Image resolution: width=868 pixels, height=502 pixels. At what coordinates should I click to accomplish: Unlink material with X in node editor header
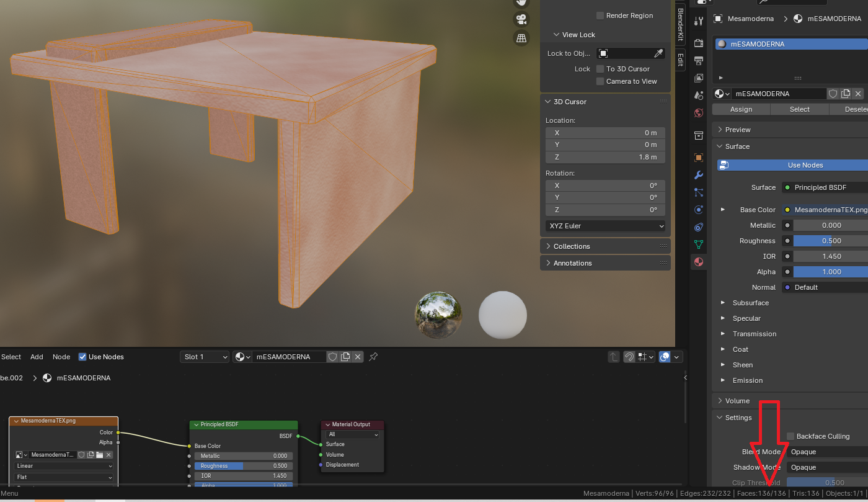(x=358, y=357)
